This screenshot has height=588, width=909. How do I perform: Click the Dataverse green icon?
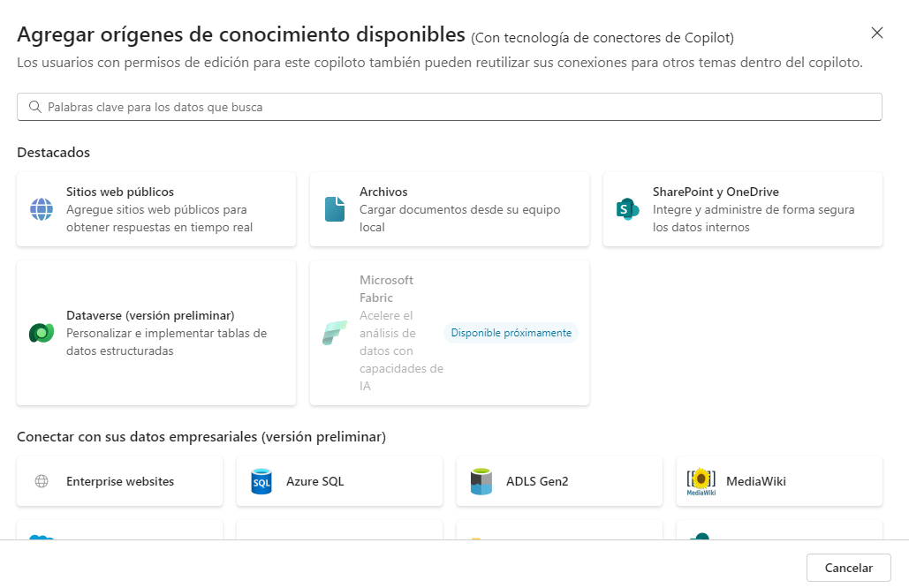point(42,333)
